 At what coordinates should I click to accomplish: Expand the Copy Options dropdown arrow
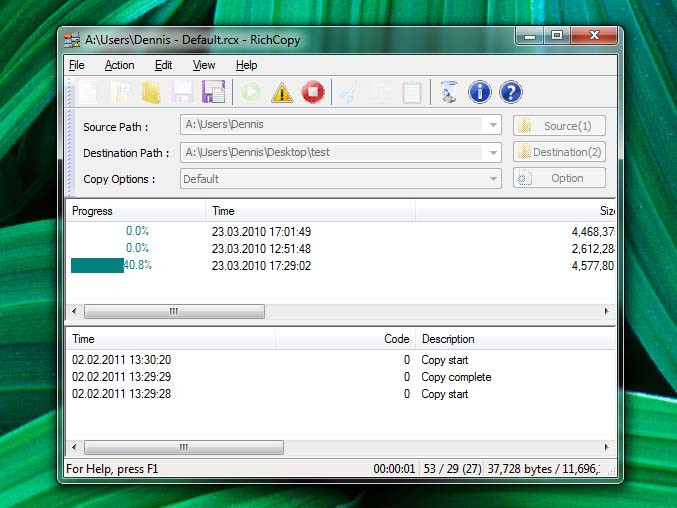coord(493,179)
